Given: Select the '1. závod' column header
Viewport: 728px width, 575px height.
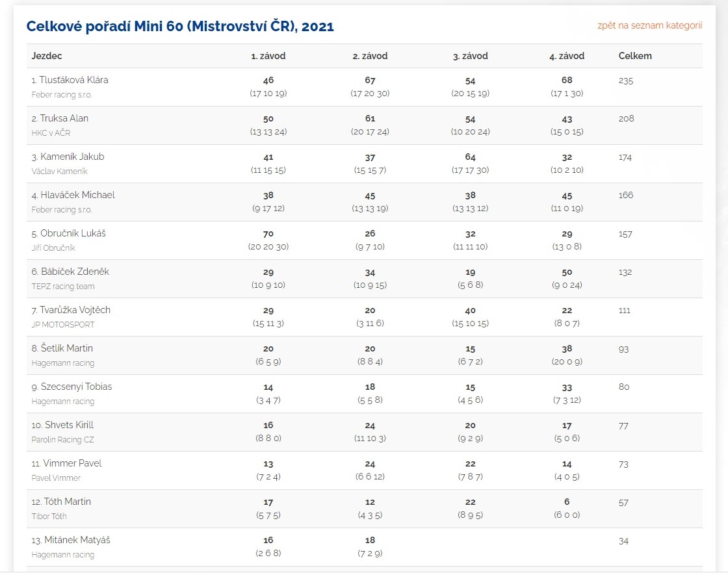Looking at the screenshot, I should (x=268, y=56).
